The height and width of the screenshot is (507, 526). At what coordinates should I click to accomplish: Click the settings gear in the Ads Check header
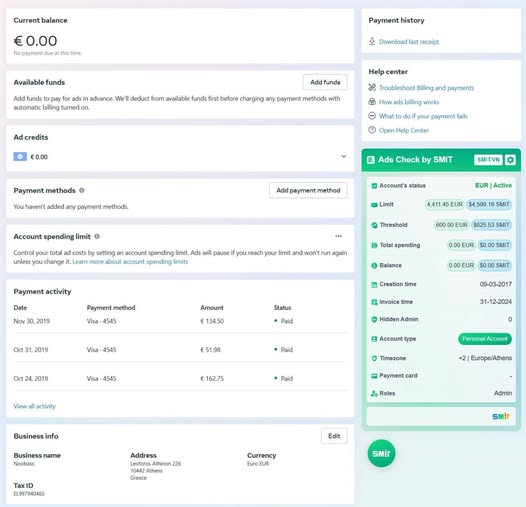510,160
